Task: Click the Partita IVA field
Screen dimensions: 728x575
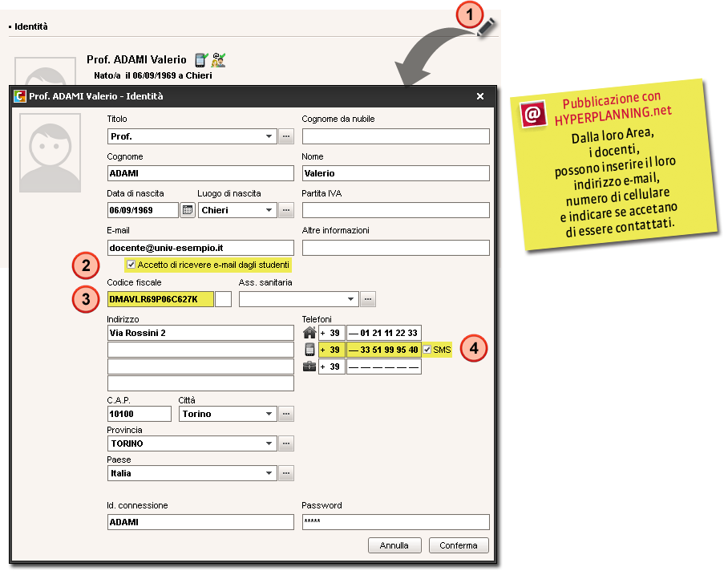Action: 395,210
